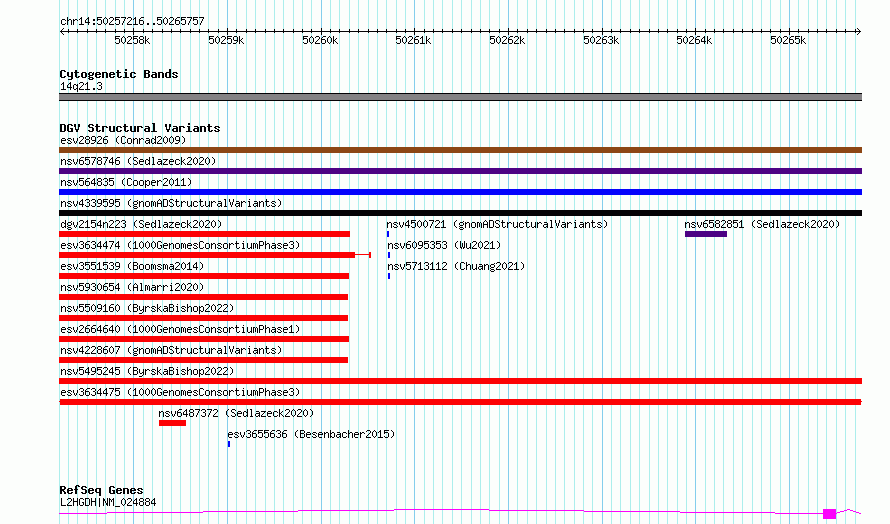Open the RefSeq Genes track heading

click(101, 490)
